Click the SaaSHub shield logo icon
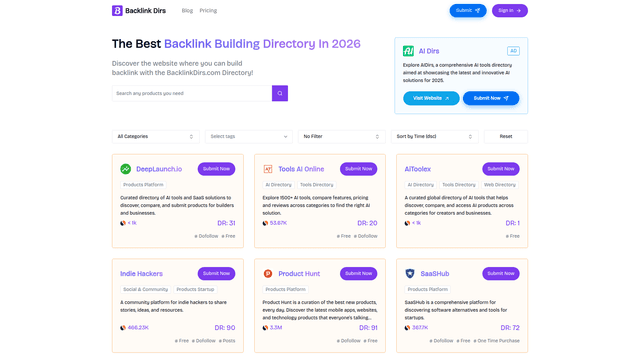 410,273
